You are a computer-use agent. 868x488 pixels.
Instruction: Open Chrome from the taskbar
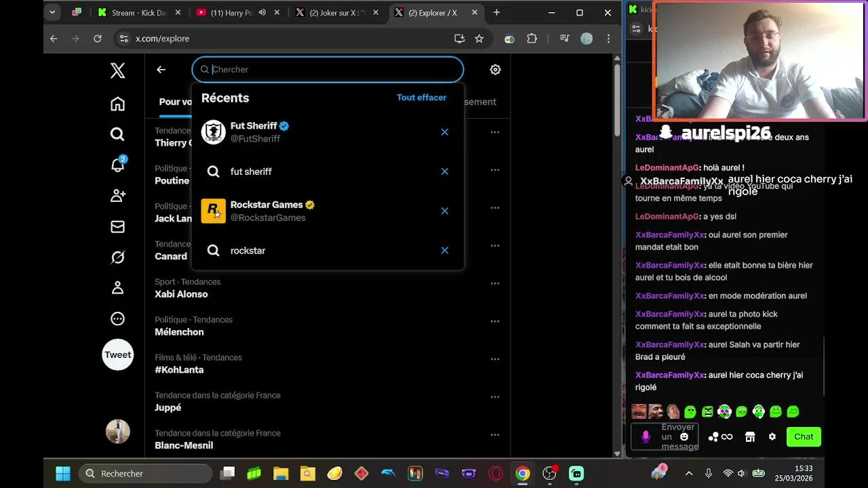(x=522, y=473)
